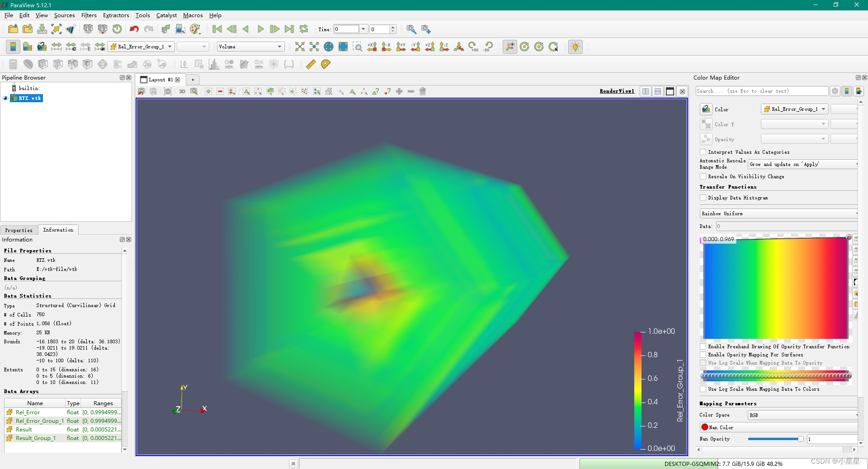Hide the RTZ.vtk source in the pipeline
The height and width of the screenshot is (469, 868).
(5, 98)
